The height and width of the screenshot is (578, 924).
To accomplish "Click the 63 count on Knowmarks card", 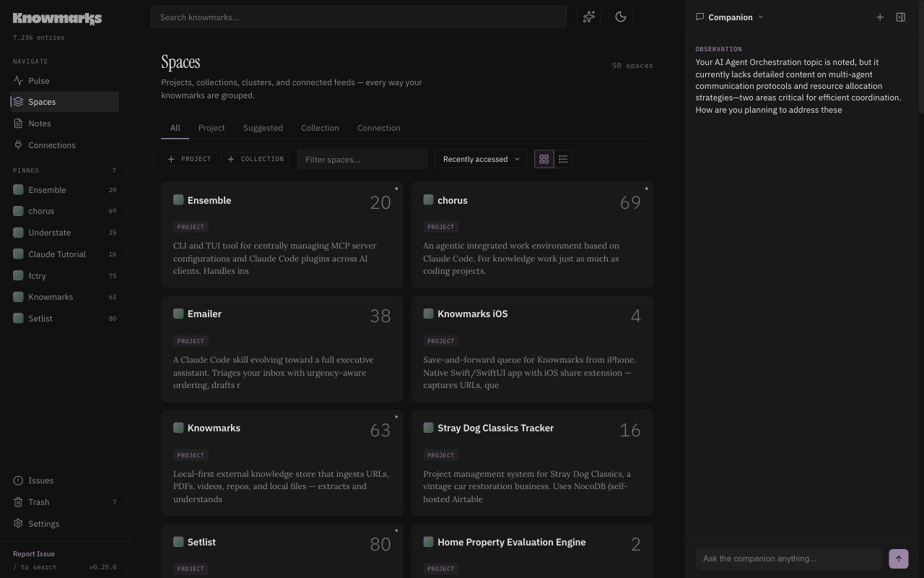I will (380, 430).
